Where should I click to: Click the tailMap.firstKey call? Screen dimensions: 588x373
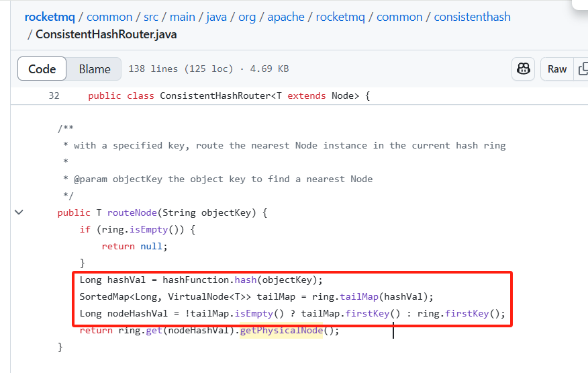(x=367, y=313)
